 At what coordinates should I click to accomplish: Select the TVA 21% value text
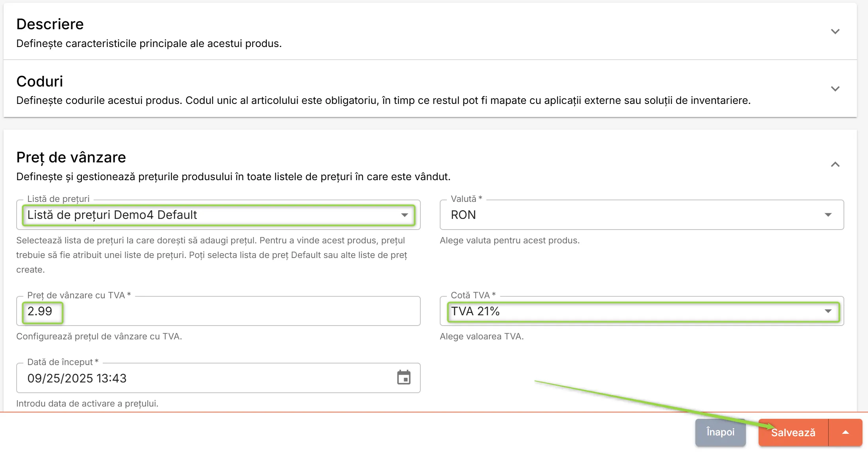475,311
